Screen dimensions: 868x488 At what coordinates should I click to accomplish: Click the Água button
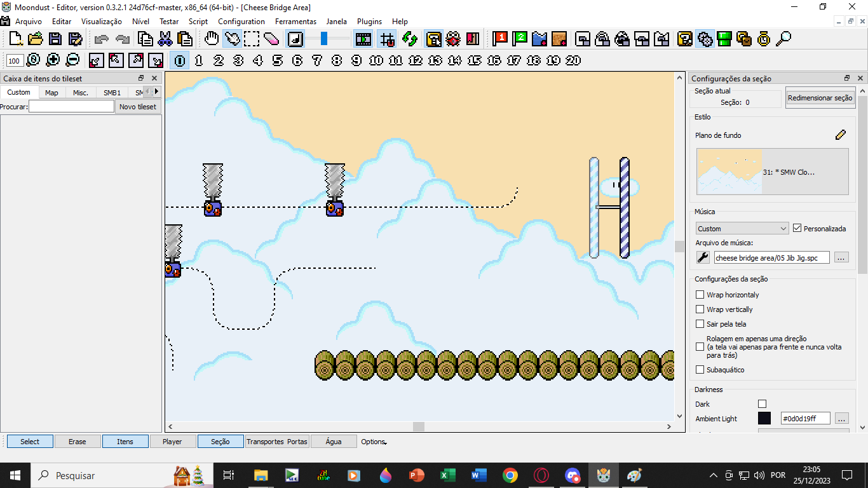coord(334,442)
